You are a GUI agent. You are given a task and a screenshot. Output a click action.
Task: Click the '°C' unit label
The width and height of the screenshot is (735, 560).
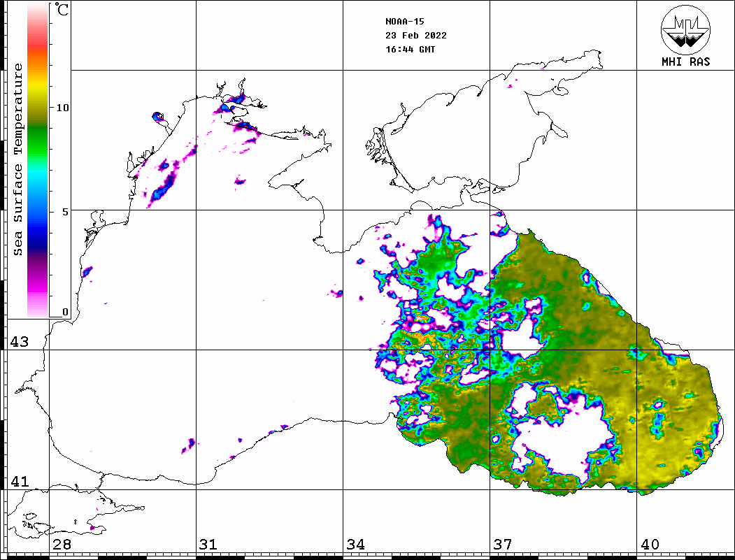[61, 9]
